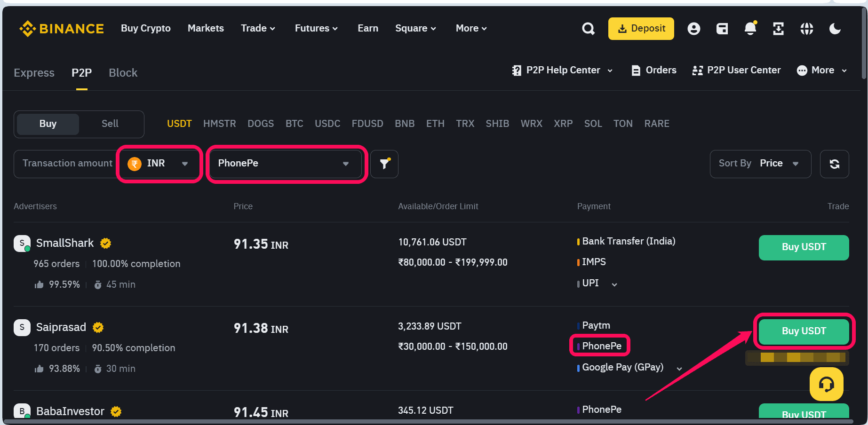Image resolution: width=868 pixels, height=425 pixels.
Task: Expand SmallShark payment methods chevron
Action: pos(614,284)
